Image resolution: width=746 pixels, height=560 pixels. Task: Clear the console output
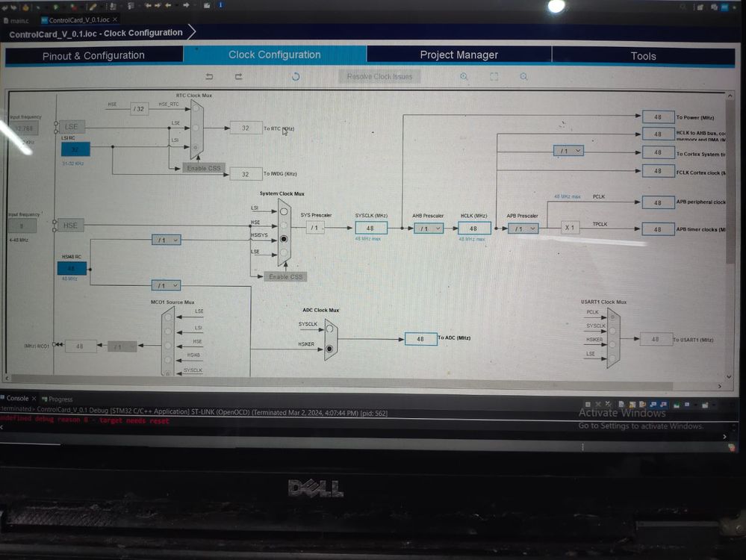pyautogui.click(x=621, y=405)
